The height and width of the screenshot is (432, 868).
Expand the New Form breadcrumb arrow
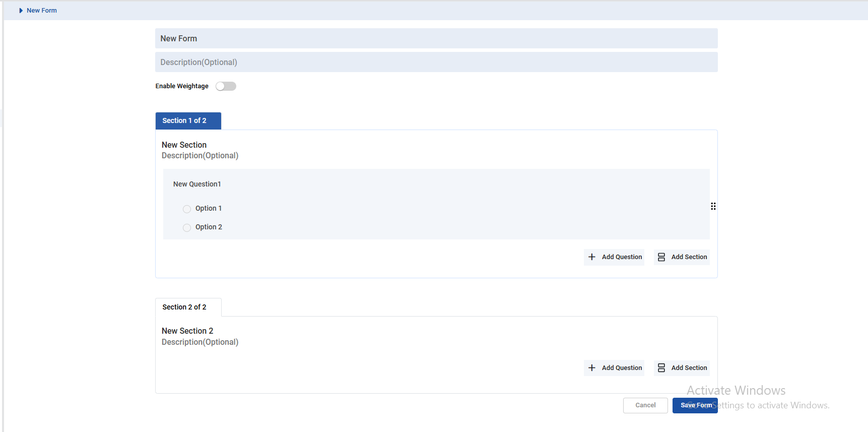pyautogui.click(x=21, y=11)
